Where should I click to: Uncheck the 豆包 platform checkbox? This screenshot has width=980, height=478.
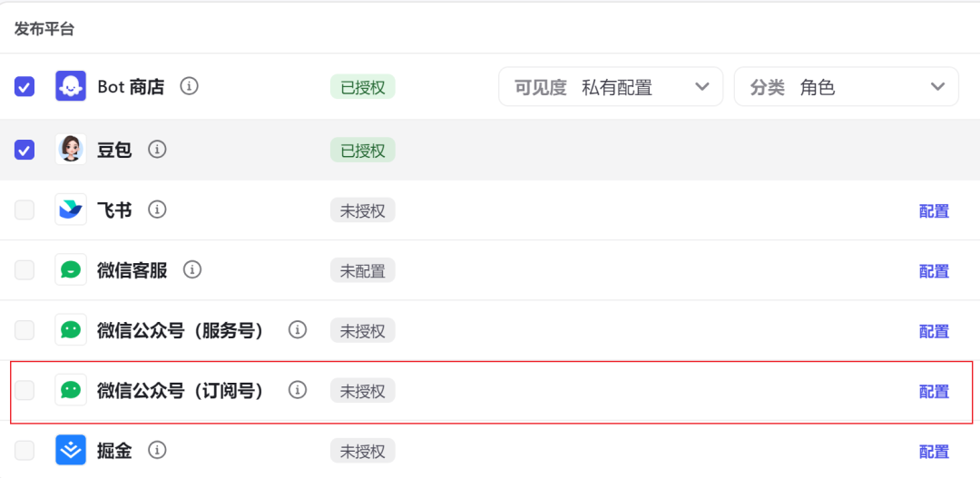pyautogui.click(x=24, y=150)
